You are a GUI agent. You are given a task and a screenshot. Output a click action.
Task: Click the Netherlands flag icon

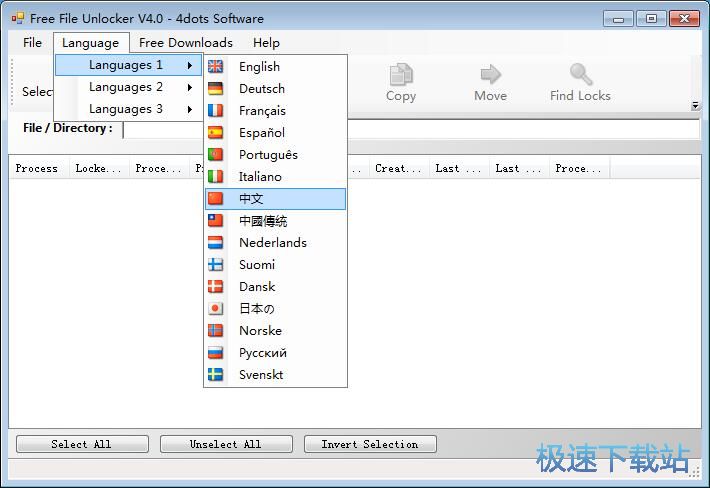(x=216, y=243)
